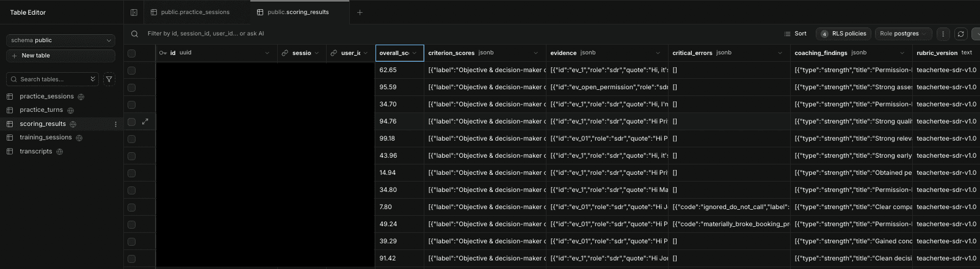Select the ignored_do_not_call critical errors cell
This screenshot has width=980, height=269.
(x=729, y=207)
